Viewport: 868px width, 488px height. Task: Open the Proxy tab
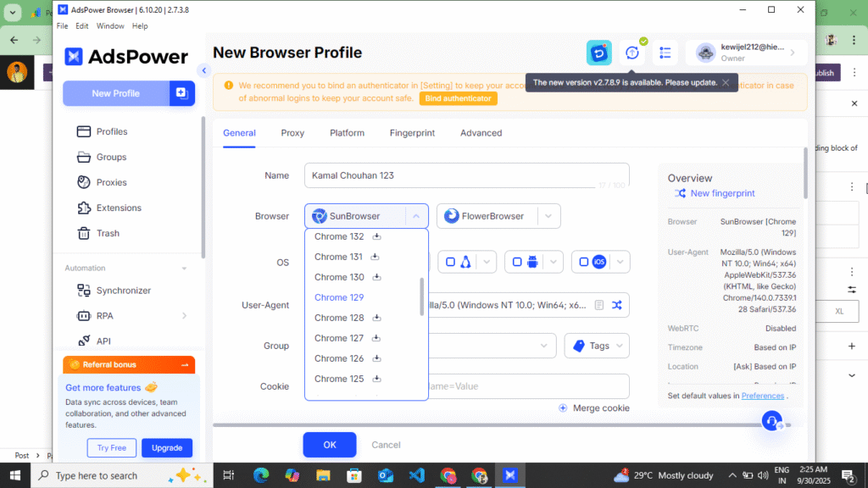pos(292,133)
